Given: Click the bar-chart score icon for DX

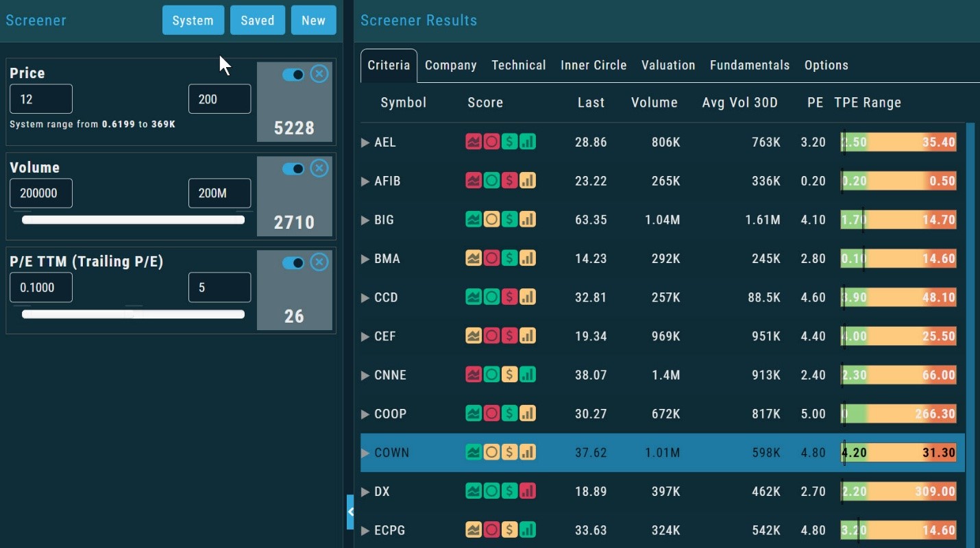Looking at the screenshot, I should point(527,491).
